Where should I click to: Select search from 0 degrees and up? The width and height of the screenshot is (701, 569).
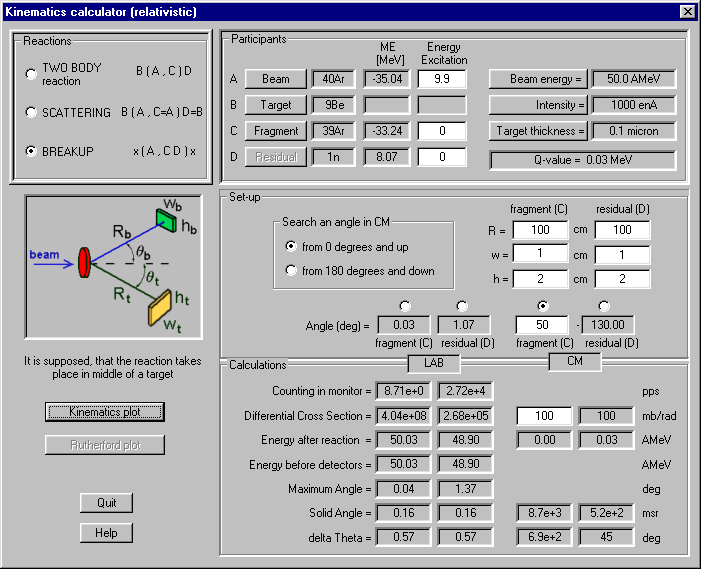tap(291, 246)
